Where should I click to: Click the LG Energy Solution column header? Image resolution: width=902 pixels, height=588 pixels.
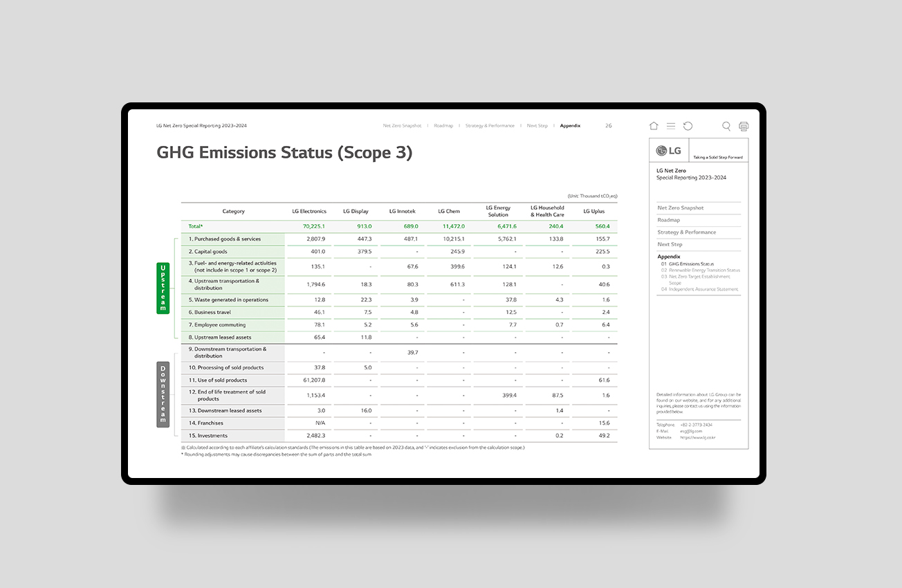tap(498, 211)
